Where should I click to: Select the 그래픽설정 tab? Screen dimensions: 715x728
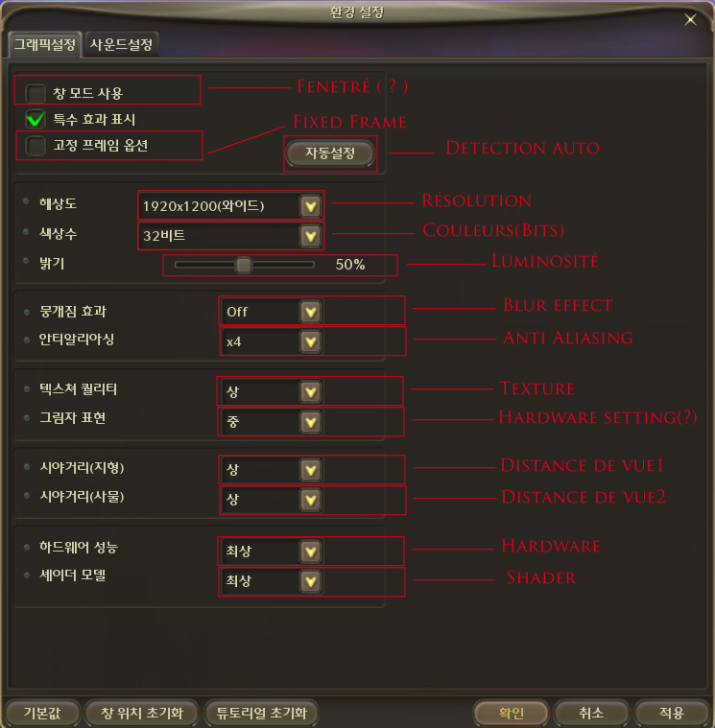44,45
